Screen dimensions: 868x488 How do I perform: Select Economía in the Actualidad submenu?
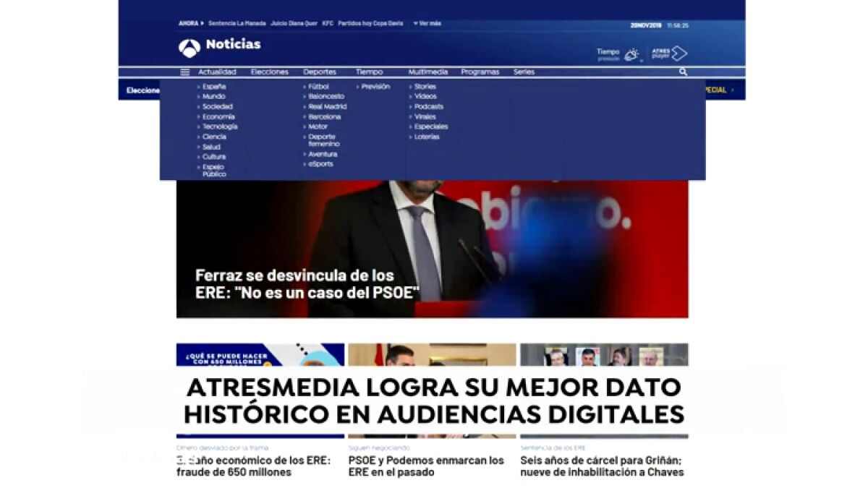click(x=218, y=116)
